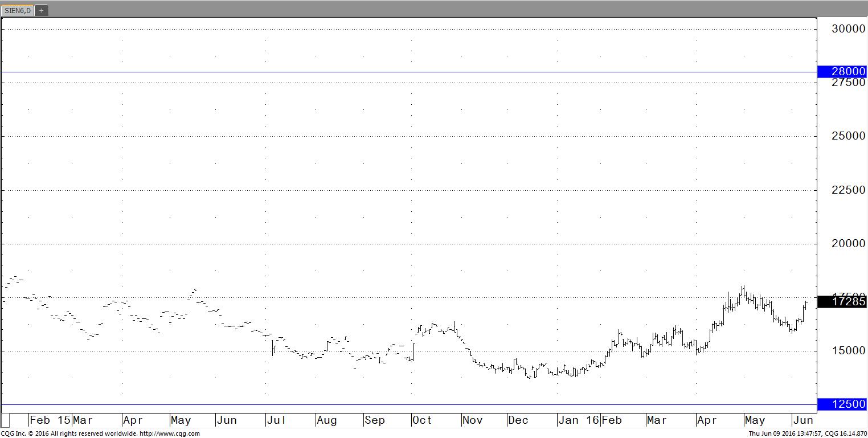Click the plus icon to add a chart tab
The image size is (868, 438).
pos(41,10)
